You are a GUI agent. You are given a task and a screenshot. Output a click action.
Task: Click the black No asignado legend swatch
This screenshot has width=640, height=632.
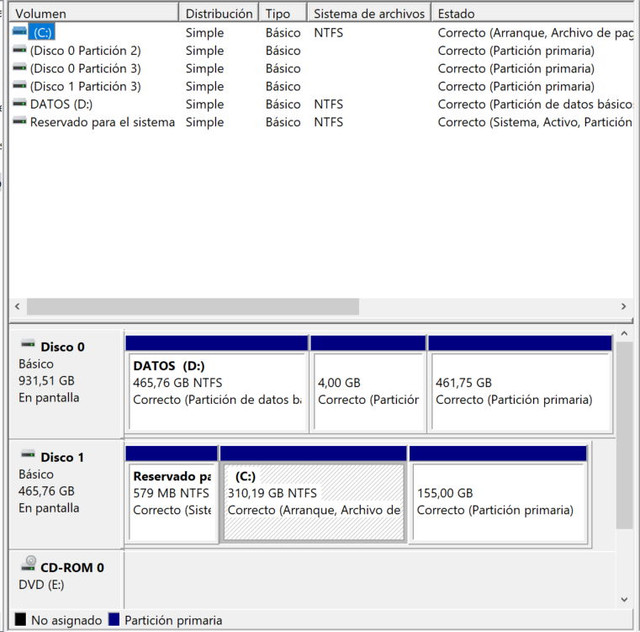pos(20,619)
